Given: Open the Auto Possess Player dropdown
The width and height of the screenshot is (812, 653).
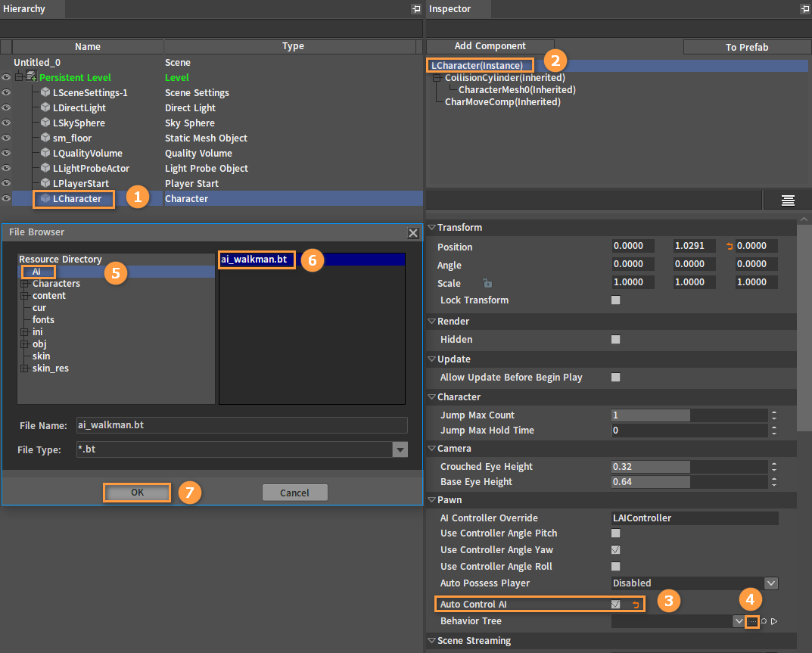Looking at the screenshot, I should 771,583.
